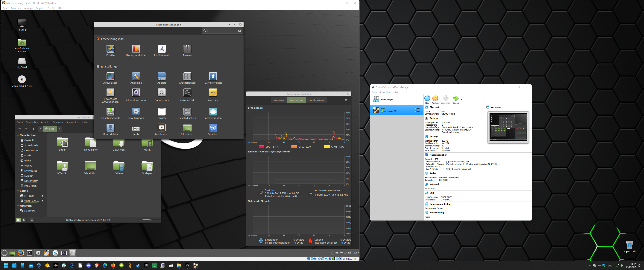Screen dimensions: 644x270
Task: Select Dateisystem in the file manager sidebar
Action: 31,181
